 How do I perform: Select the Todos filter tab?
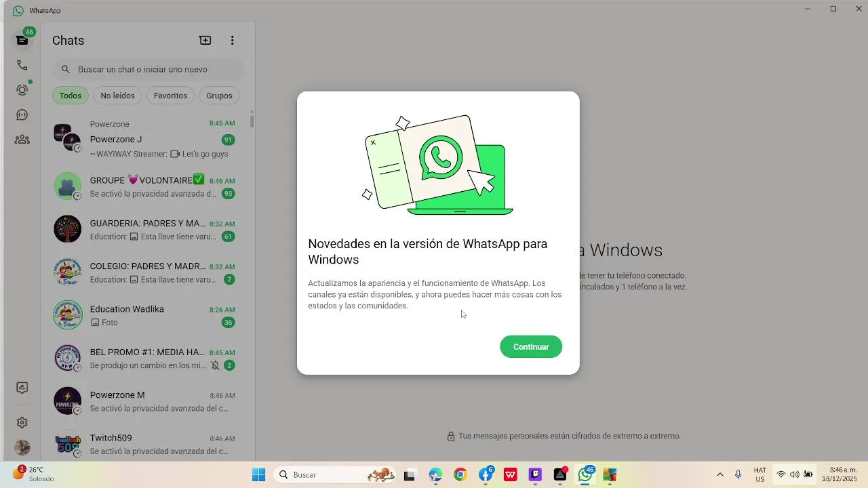tap(71, 96)
